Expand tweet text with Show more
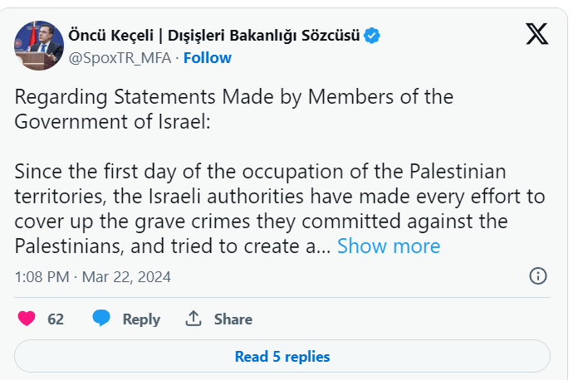The height and width of the screenshot is (380, 588). coord(389,246)
